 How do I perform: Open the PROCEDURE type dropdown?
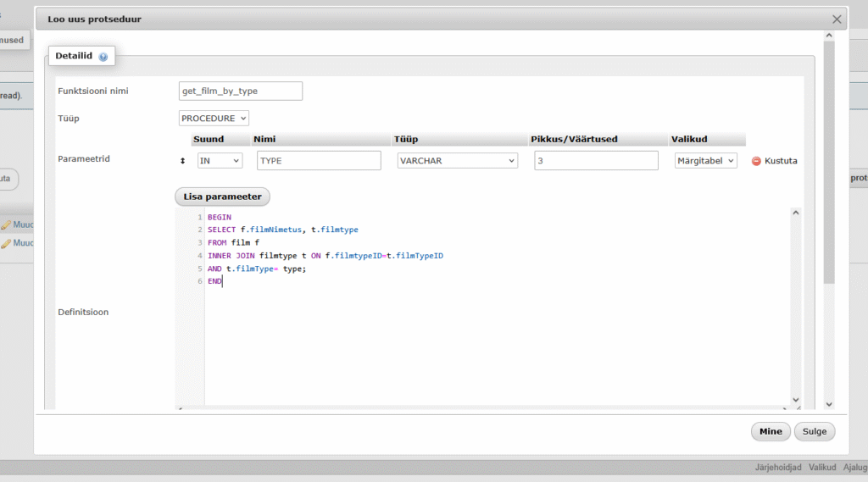point(214,119)
